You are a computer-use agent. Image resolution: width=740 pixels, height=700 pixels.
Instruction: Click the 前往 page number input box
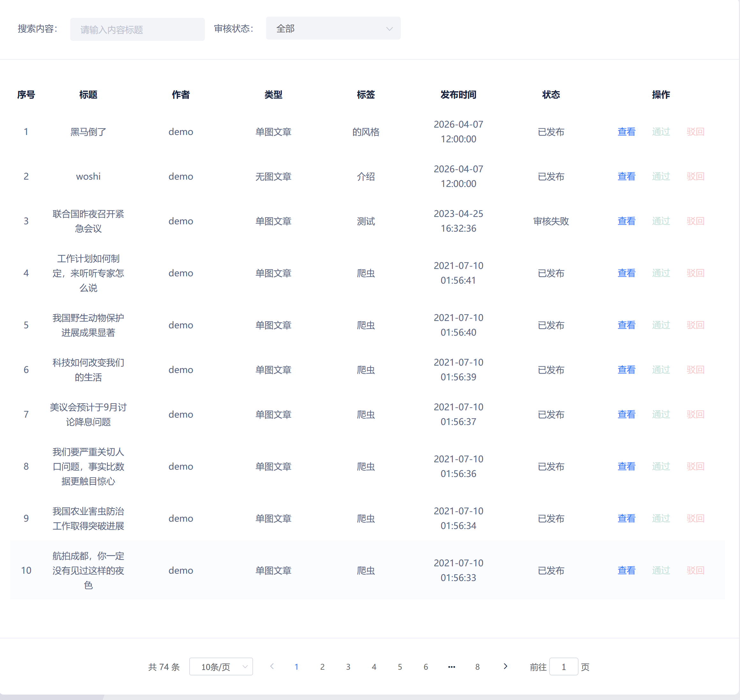564,667
